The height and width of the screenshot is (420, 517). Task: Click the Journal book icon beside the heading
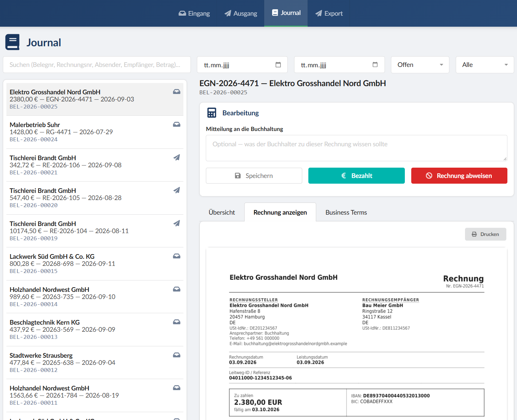(12, 42)
